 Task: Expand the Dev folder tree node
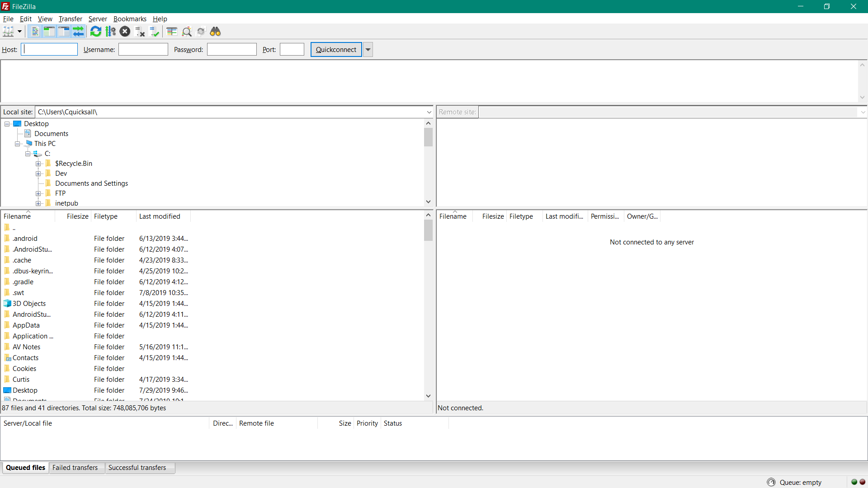(x=38, y=174)
